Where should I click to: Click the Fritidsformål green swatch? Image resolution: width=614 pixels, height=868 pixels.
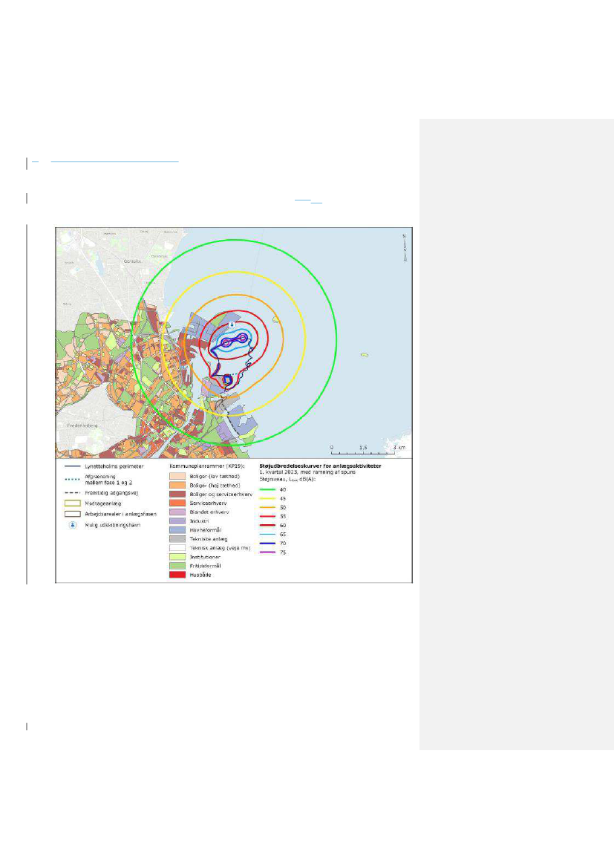(177, 566)
